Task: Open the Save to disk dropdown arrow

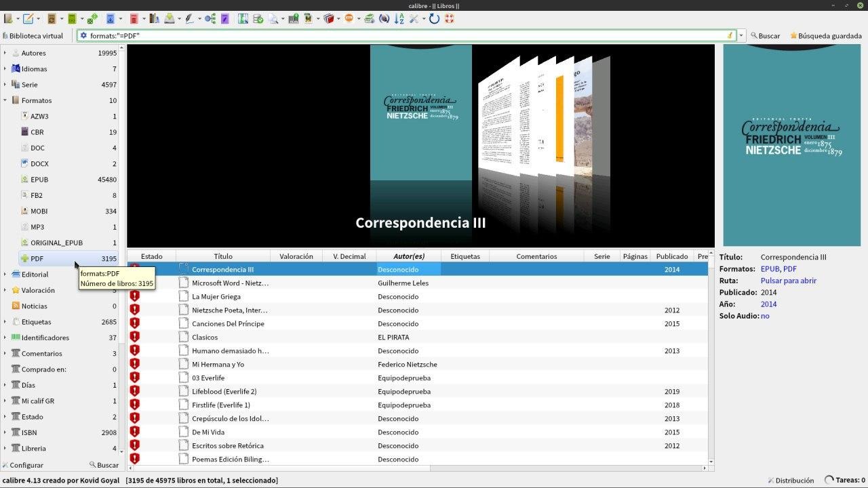Action: click(179, 19)
